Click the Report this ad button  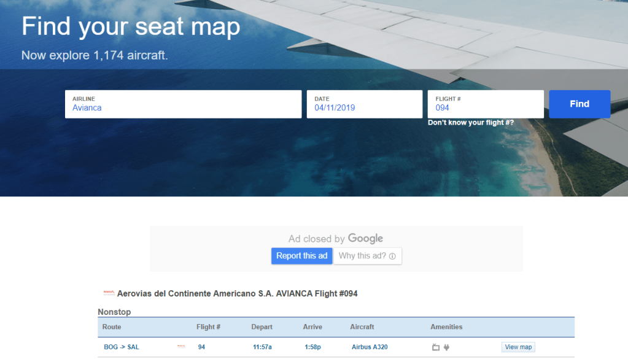[301, 256]
